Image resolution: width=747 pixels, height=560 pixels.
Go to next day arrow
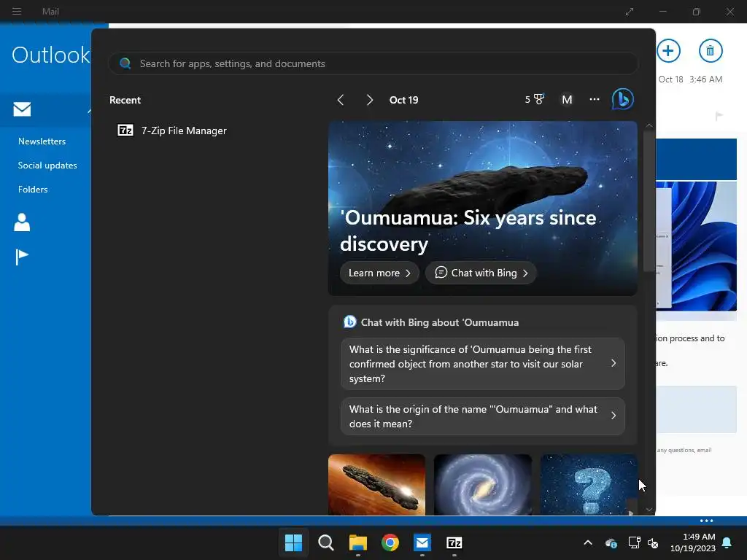click(x=369, y=99)
